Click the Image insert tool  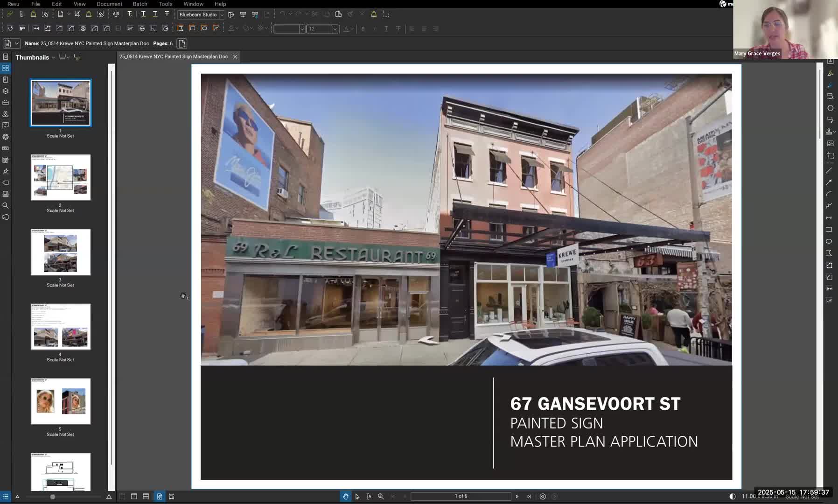pyautogui.click(x=830, y=144)
